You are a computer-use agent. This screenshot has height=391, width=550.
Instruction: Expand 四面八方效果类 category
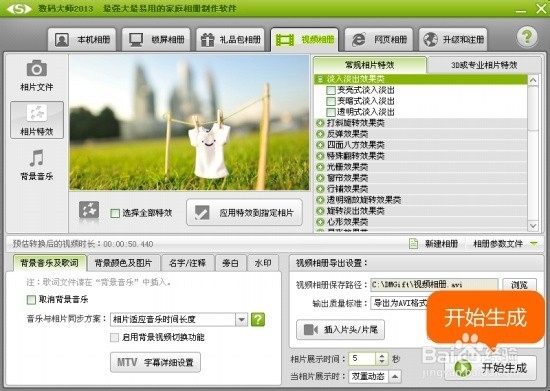click(x=320, y=145)
